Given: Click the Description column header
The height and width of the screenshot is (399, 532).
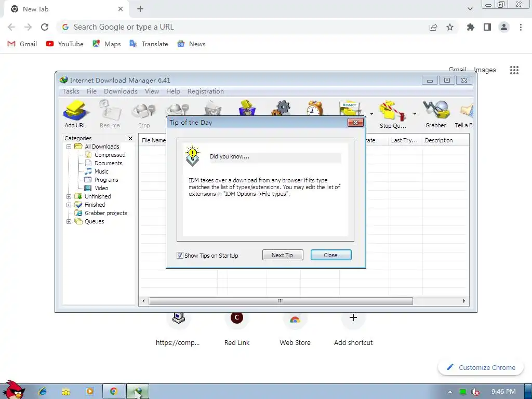Looking at the screenshot, I should click(445, 140).
